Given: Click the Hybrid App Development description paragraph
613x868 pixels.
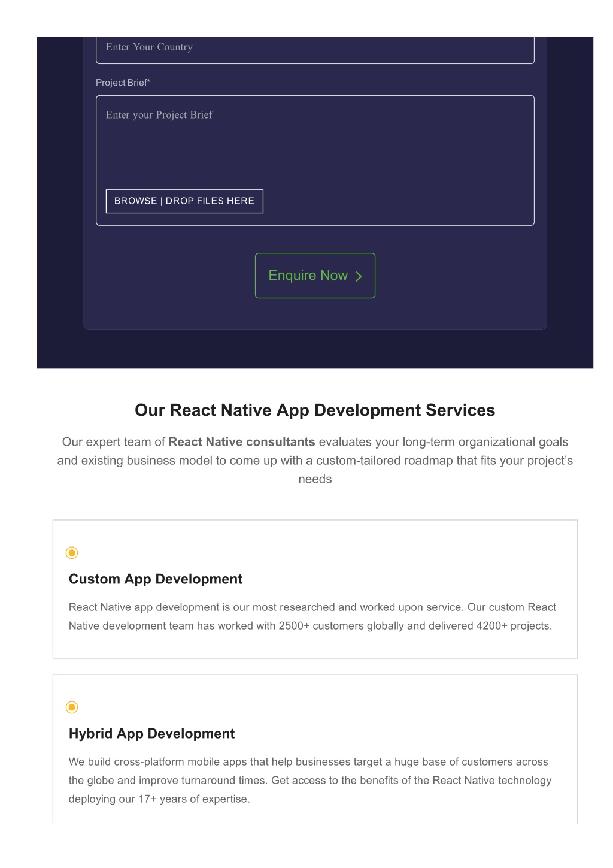Looking at the screenshot, I should point(310,781).
